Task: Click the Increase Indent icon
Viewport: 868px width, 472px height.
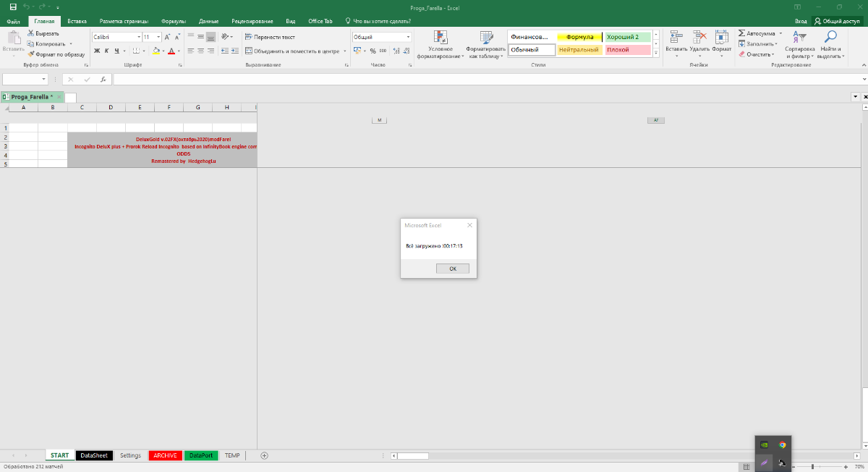Action: click(235, 51)
